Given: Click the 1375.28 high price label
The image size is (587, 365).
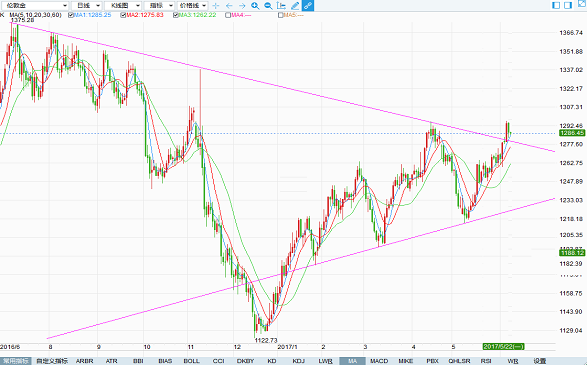Looking at the screenshot, I should click(22, 20).
